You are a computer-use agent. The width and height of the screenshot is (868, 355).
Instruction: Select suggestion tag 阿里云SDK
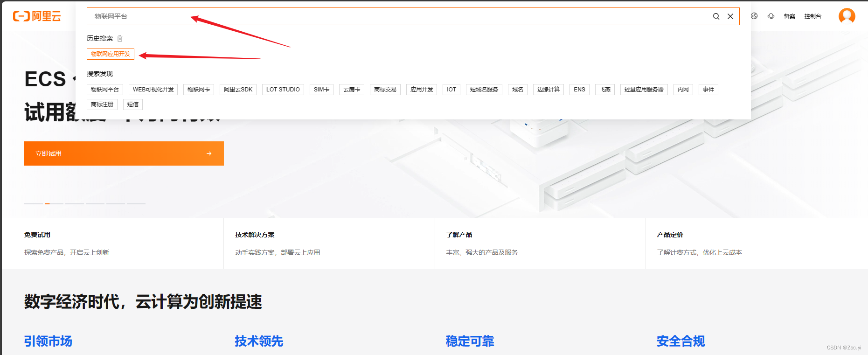click(238, 90)
